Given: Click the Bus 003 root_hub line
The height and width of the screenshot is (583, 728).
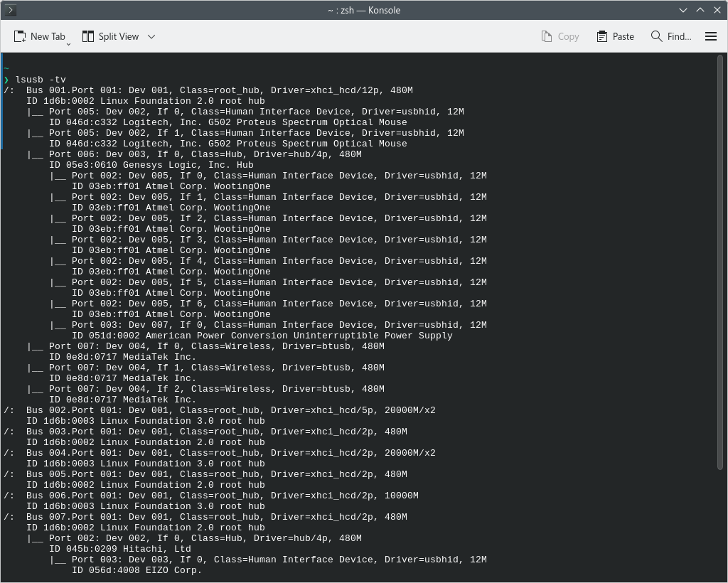Looking at the screenshot, I should (x=205, y=432).
